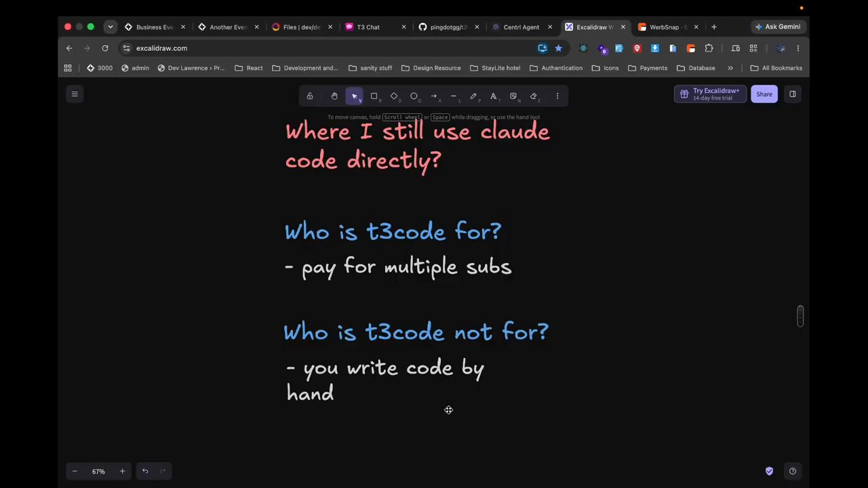The height and width of the screenshot is (488, 868).
Task: Select the Arrow drawing tool
Action: [434, 96]
